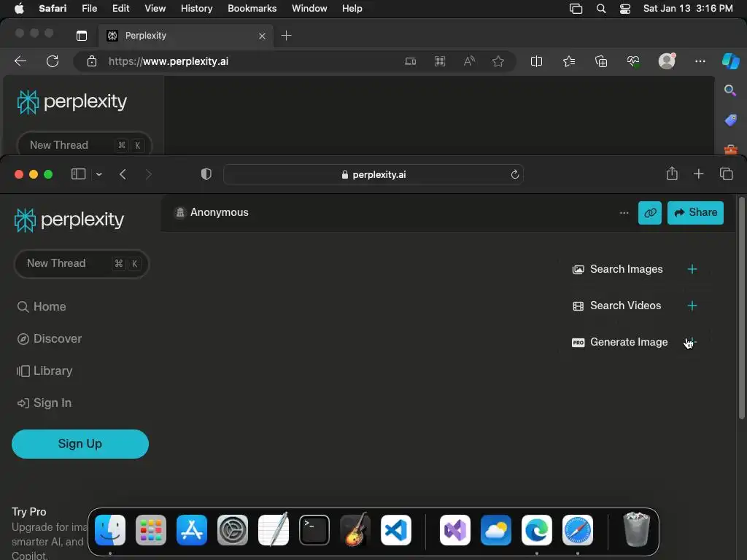Open a new tab in Safari
Screen dimensions: 747x560
[x=698, y=174]
